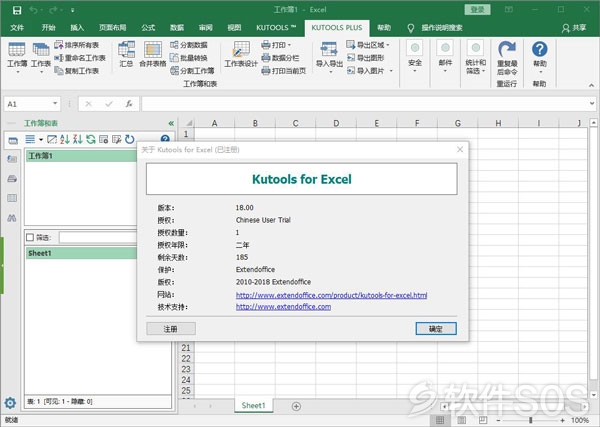This screenshot has height=427, width=600.
Task: Open the 汇总 combine icon
Action: pos(126,54)
